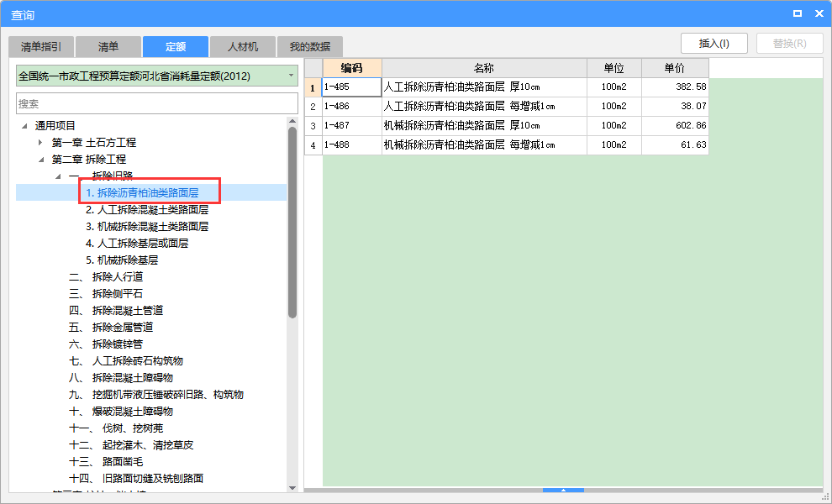Switch to the 清单指引 tab
The image size is (832, 504).
[41, 47]
